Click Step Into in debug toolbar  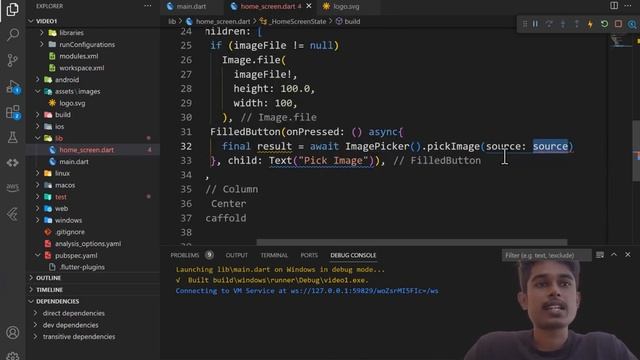pos(563,24)
